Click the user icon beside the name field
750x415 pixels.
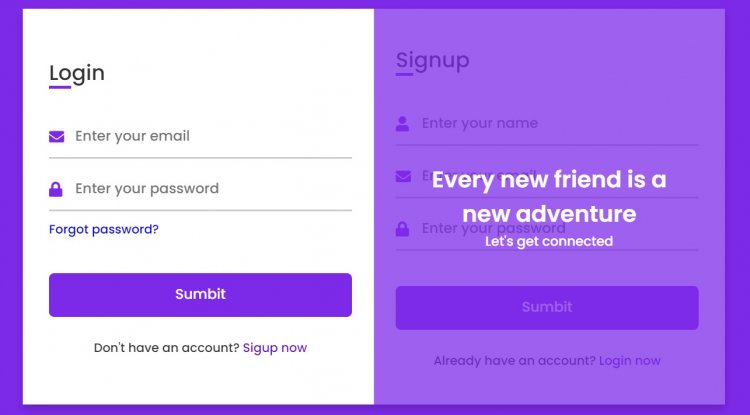point(403,124)
